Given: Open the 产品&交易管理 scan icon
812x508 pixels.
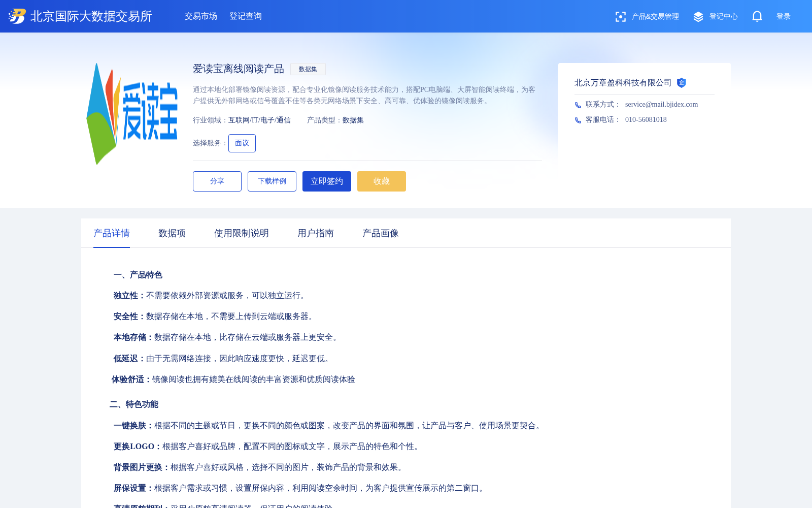Looking at the screenshot, I should [x=620, y=17].
